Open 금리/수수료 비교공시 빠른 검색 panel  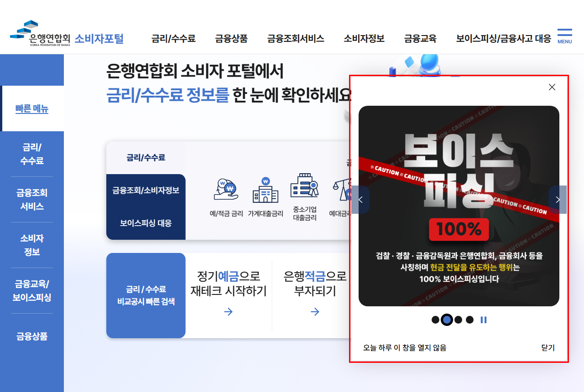[146, 295]
